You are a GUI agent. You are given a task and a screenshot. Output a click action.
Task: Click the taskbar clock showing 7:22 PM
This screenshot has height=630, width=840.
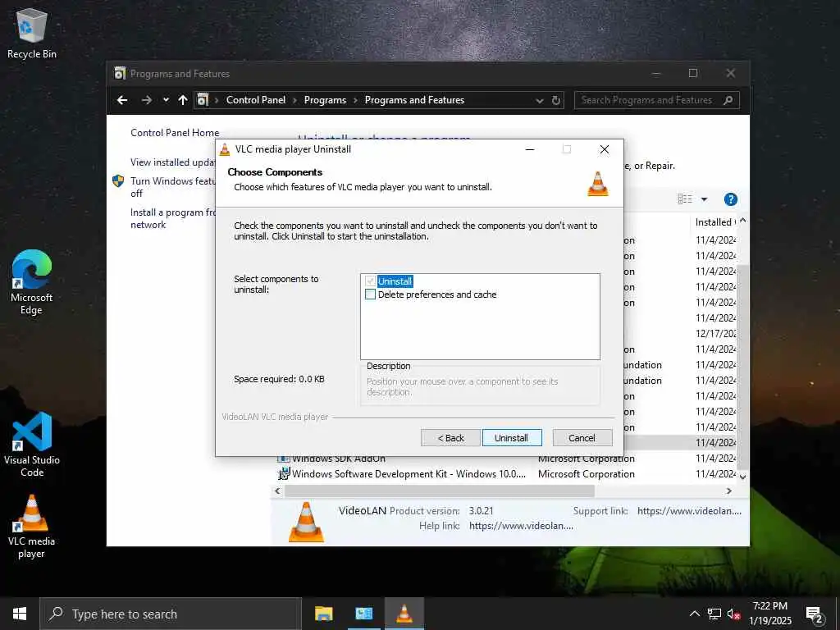pos(769,614)
